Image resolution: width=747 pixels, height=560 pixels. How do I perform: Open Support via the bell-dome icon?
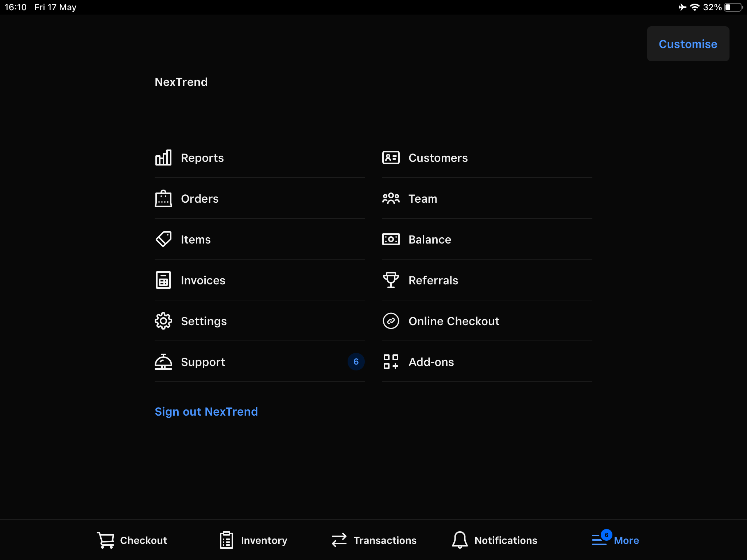[163, 362]
